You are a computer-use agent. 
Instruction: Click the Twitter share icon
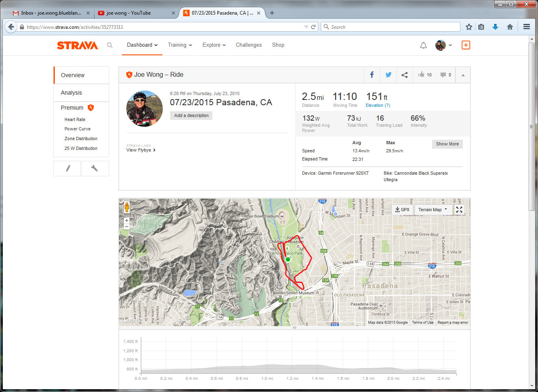tap(388, 75)
